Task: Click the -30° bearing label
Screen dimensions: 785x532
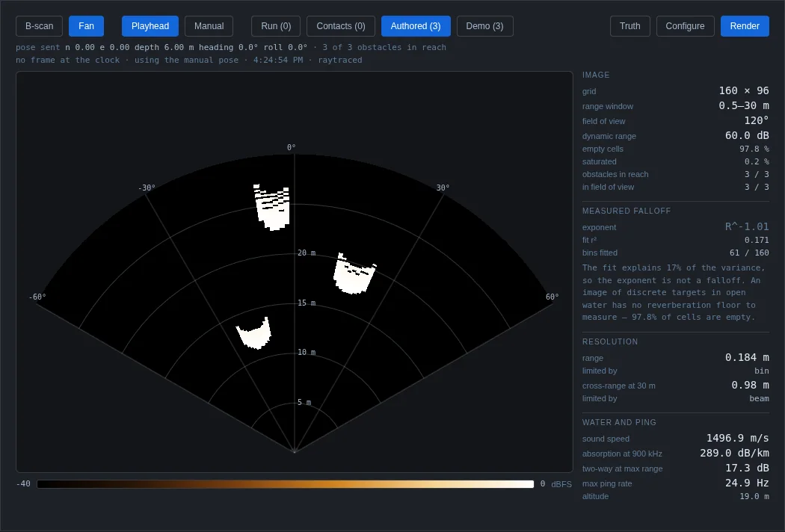Action: click(x=147, y=188)
